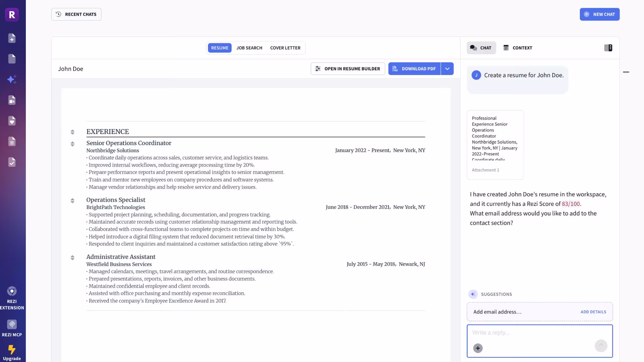Open the AI sparkle sidebar icon

(x=12, y=79)
